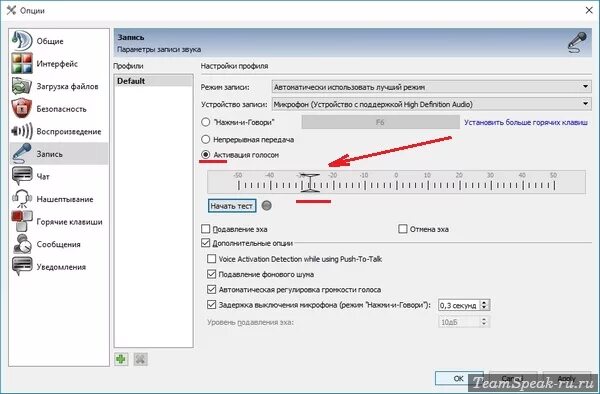This screenshot has height=394, width=600.
Task: Enable Voice Activation Detection while using Push-To-Talk
Action: point(211,259)
